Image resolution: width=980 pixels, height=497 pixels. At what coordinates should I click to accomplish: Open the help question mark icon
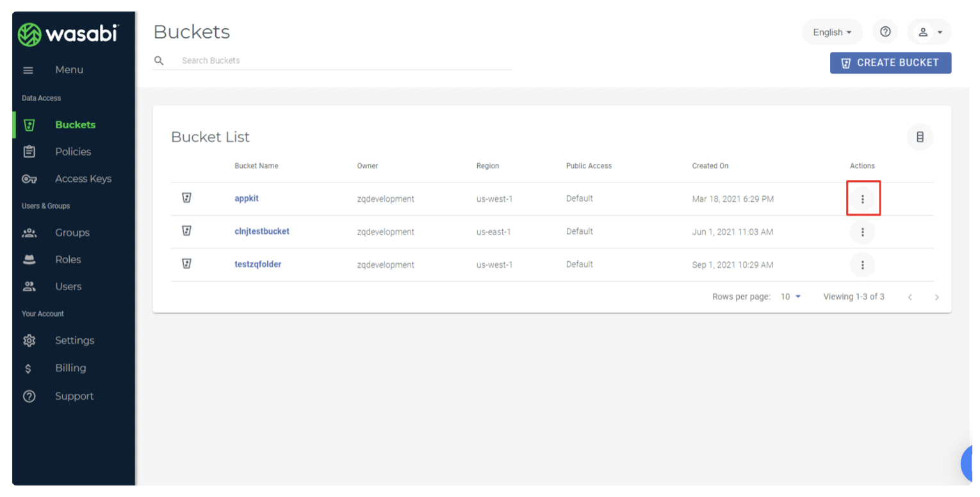[x=885, y=32]
